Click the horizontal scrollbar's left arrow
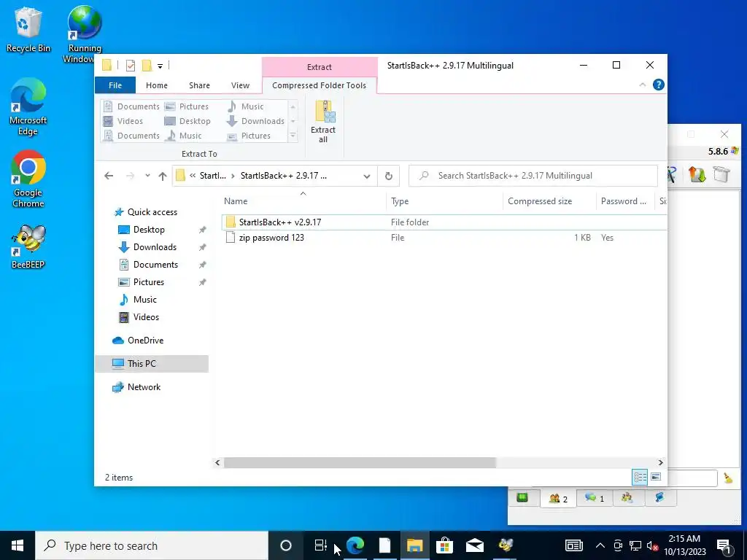Screen dimensions: 747x560 point(217,462)
